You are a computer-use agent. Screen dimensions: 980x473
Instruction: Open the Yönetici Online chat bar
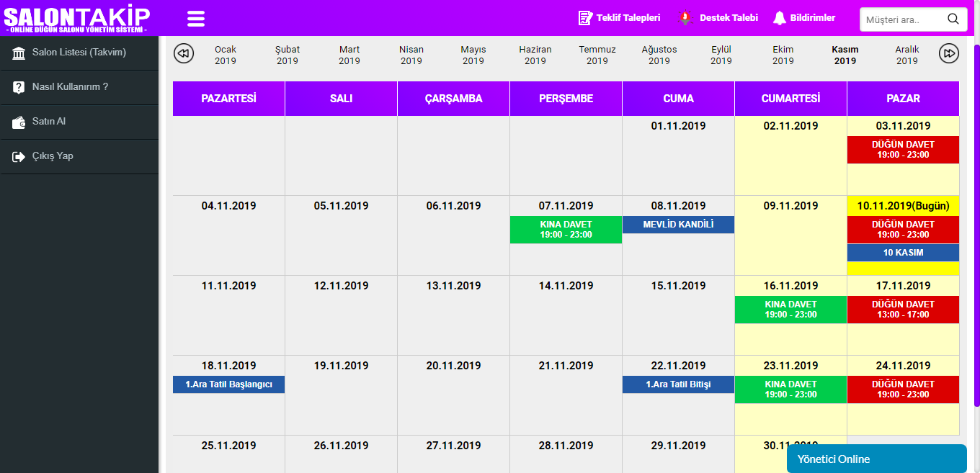coord(877,459)
